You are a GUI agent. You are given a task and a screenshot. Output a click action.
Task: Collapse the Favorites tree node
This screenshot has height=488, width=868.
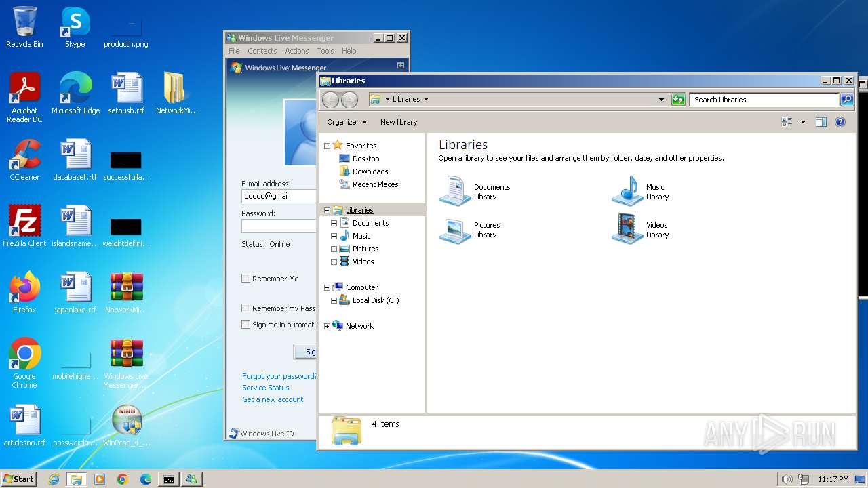[x=327, y=146]
